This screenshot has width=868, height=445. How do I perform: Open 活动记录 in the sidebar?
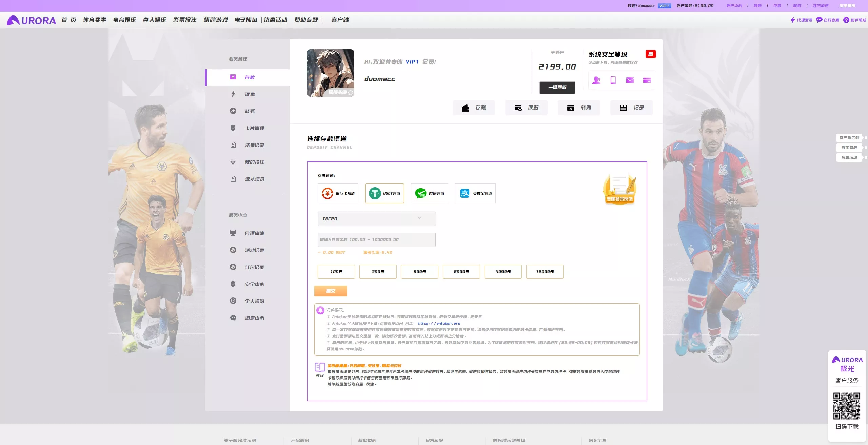point(248,250)
